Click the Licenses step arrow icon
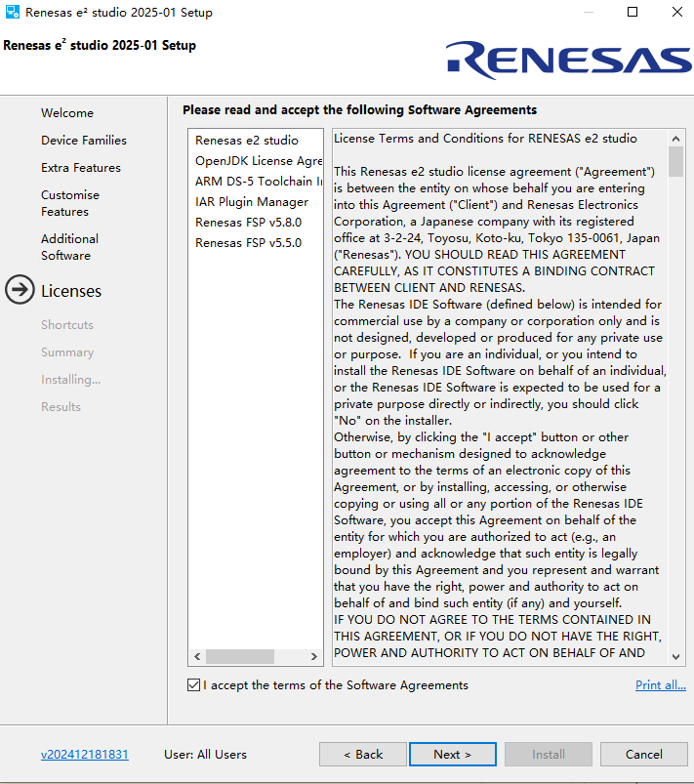 tap(20, 290)
